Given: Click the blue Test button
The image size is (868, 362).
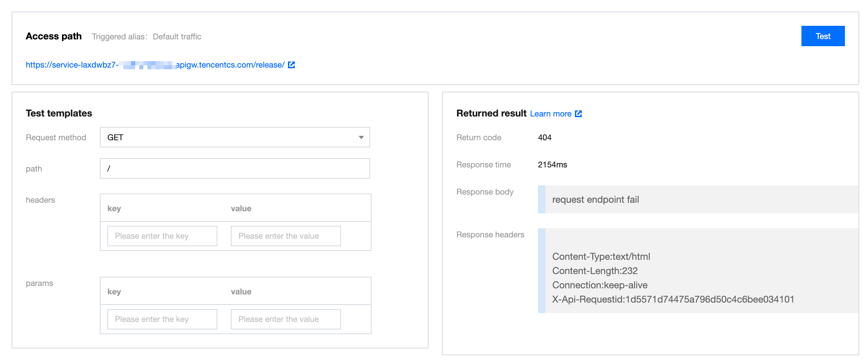Looking at the screenshot, I should tap(822, 36).
